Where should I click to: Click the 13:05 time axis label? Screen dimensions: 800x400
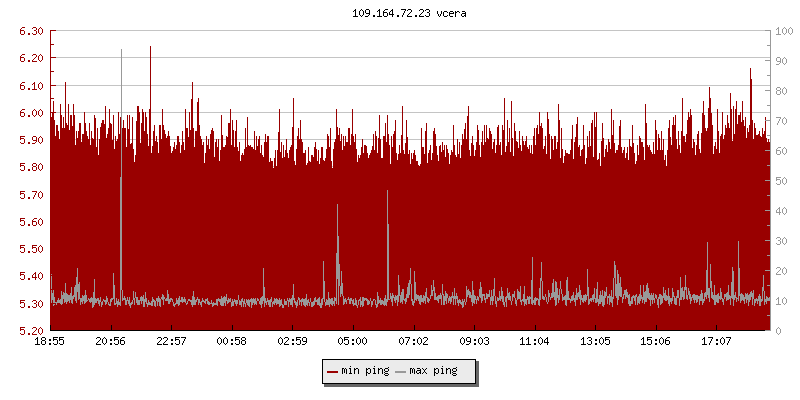(595, 342)
